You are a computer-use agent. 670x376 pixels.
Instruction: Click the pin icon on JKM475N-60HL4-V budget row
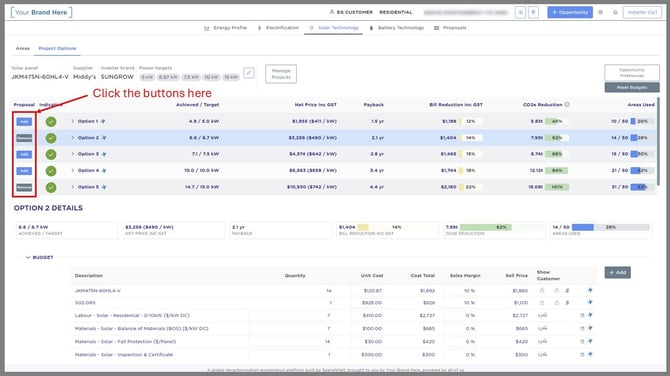pyautogui.click(x=590, y=291)
